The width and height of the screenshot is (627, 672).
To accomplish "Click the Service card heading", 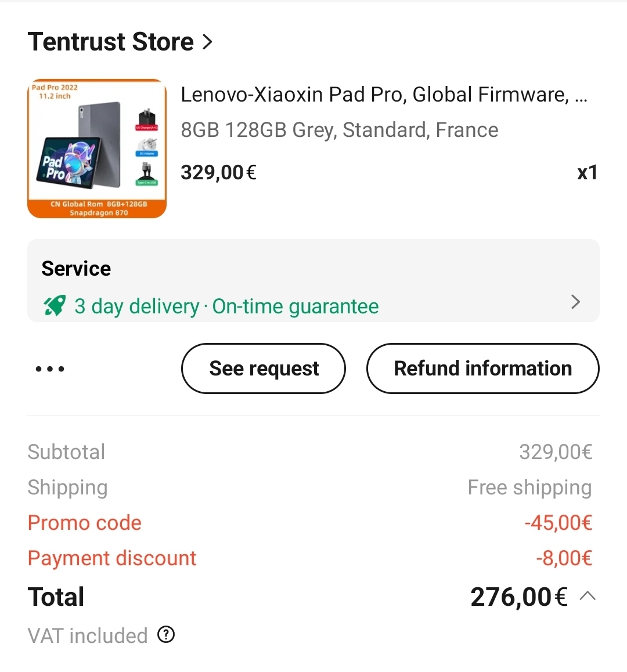I will (x=76, y=269).
